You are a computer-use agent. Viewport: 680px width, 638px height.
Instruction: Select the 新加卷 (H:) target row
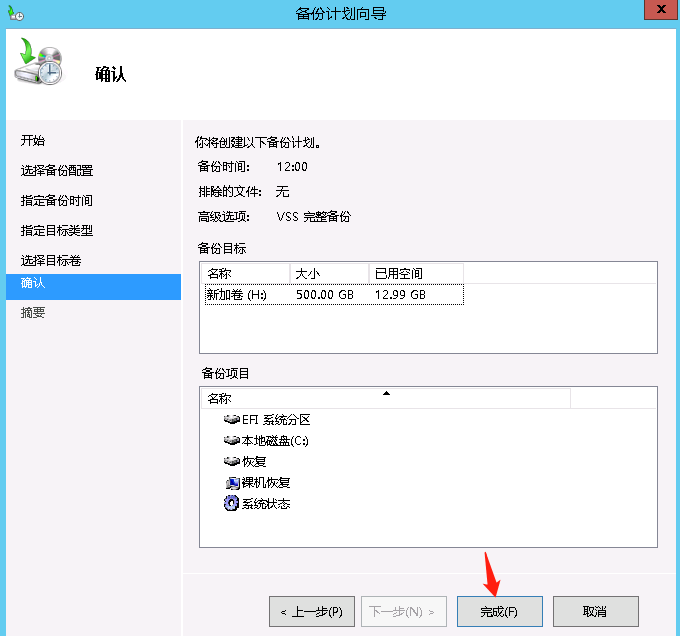coord(334,294)
